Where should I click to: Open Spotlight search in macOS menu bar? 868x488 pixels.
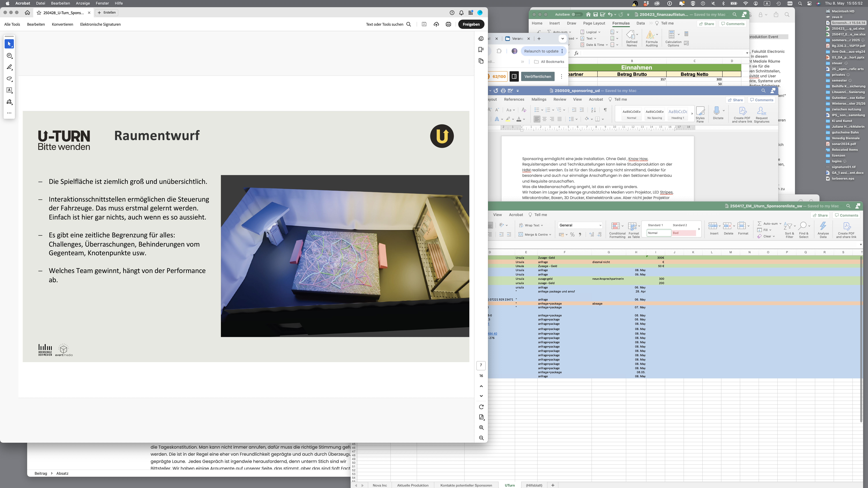tap(800, 3)
